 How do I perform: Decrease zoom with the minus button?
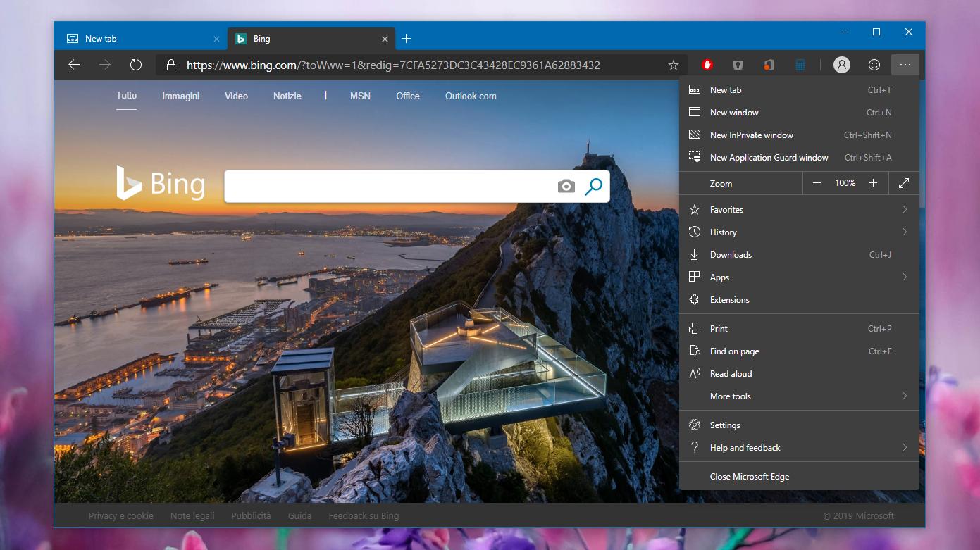(x=817, y=183)
